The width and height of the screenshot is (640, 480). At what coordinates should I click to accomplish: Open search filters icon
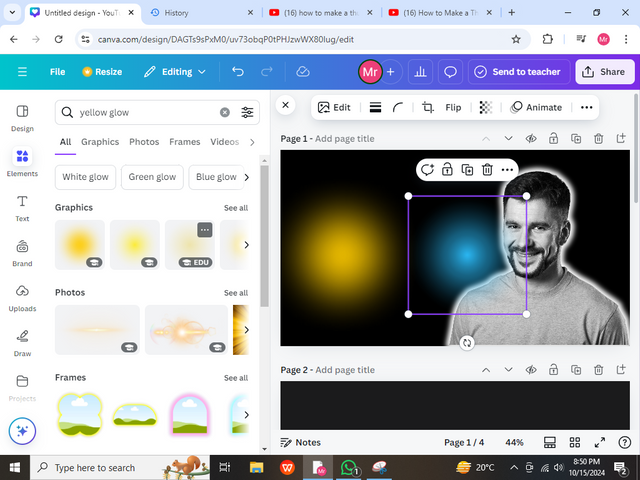(x=247, y=112)
